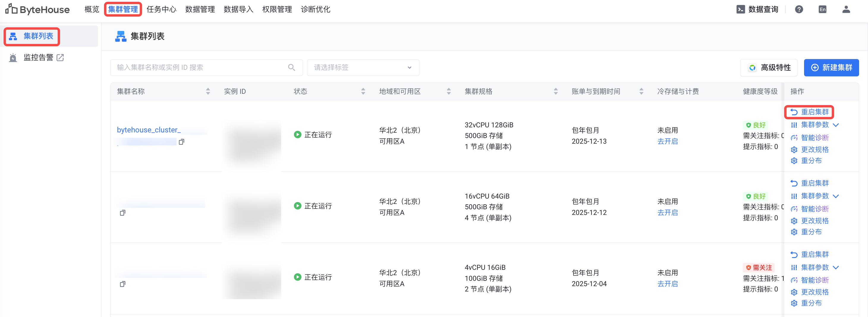This screenshot has height=317, width=868.
Task: Click the search magnifier icon
Action: click(292, 68)
